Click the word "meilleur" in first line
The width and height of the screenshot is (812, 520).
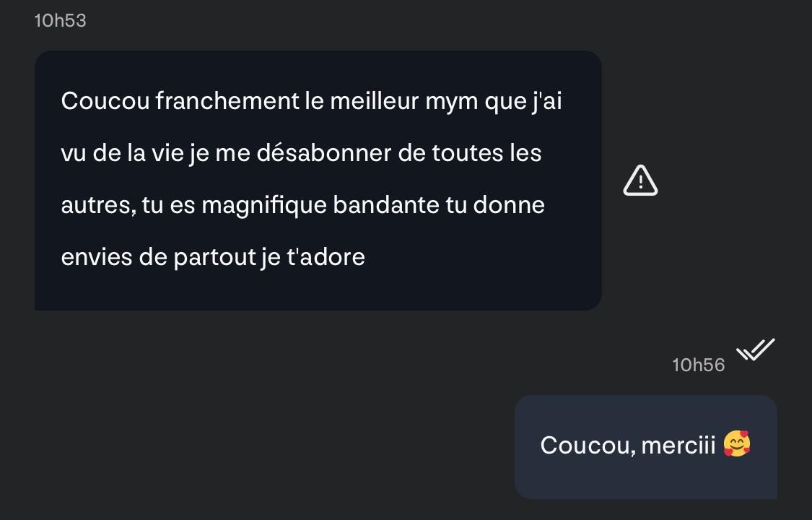pos(375,100)
